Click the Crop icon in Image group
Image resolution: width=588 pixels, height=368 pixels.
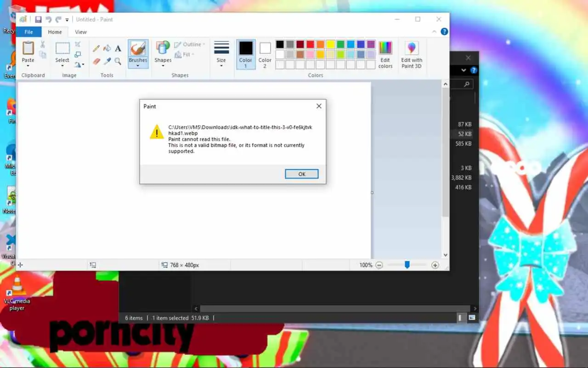point(78,44)
